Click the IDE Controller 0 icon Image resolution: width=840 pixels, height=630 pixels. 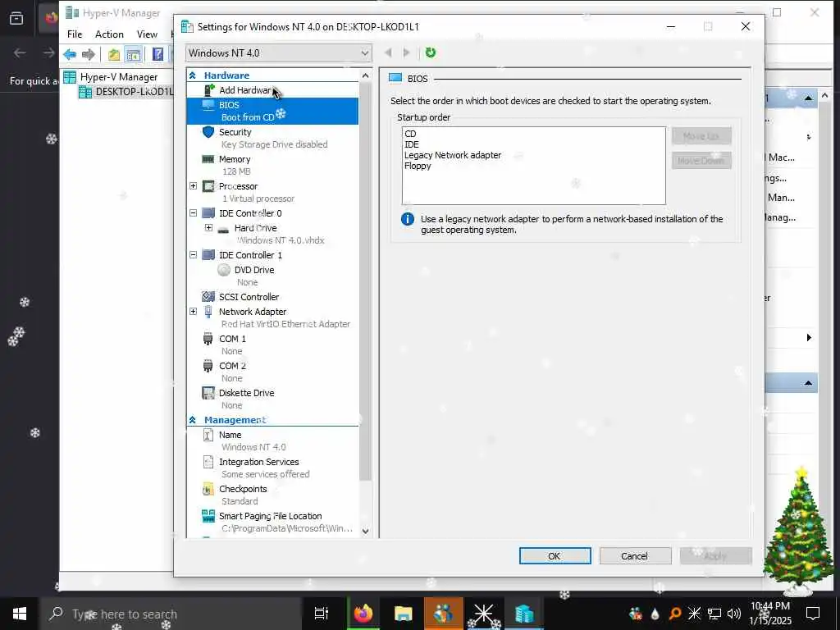tap(208, 213)
